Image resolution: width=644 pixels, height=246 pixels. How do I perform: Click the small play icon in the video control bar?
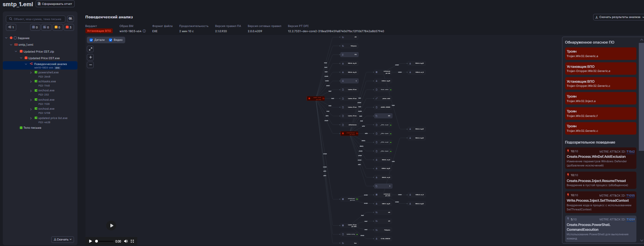(x=90, y=241)
